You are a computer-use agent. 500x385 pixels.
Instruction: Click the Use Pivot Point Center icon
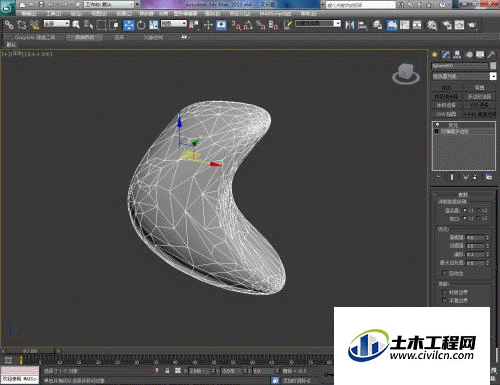pos(194,25)
